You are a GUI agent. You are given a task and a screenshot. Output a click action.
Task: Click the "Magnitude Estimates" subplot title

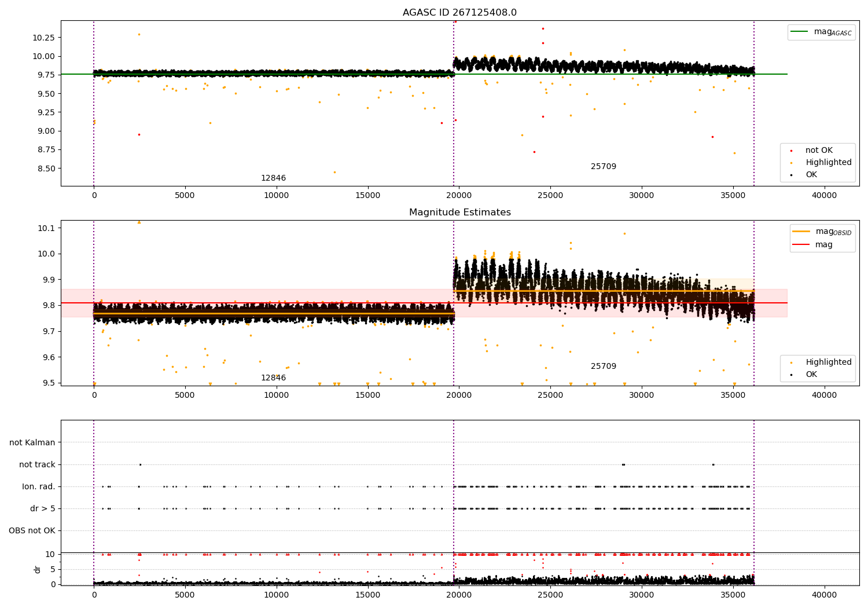(x=460, y=213)
